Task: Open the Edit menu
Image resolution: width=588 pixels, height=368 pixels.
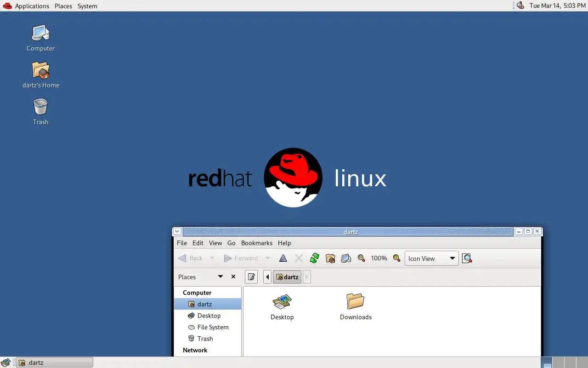Action: 198,243
